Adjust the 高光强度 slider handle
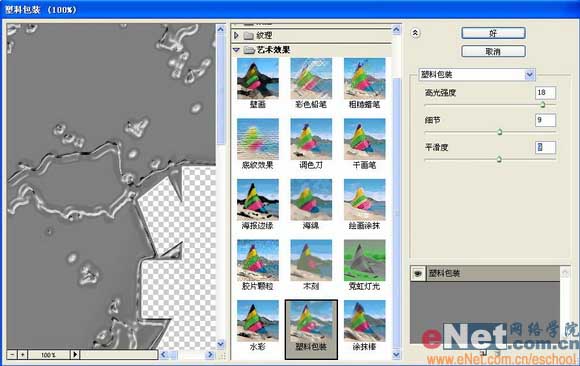 click(543, 105)
